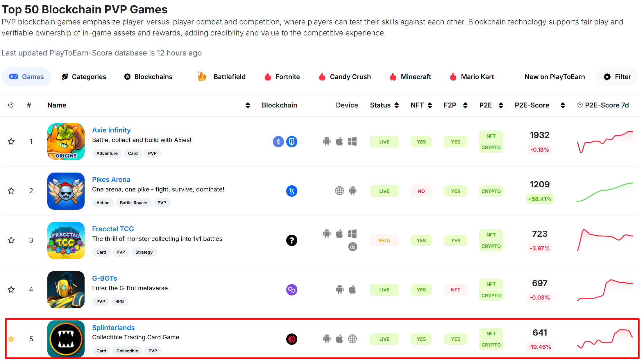Switch to the Categories tab
Image resolution: width=644 pixels, height=364 pixels.
[x=84, y=77]
